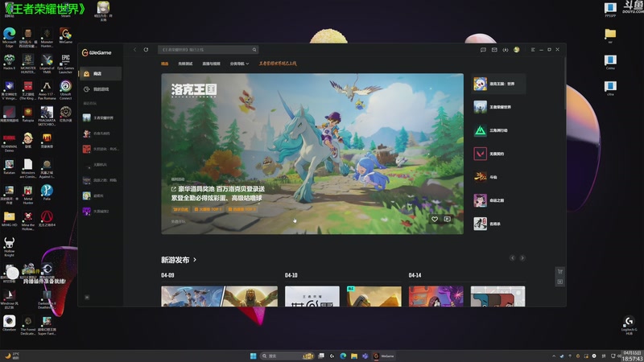Select 名将杀 in the carousel list

(x=498, y=224)
